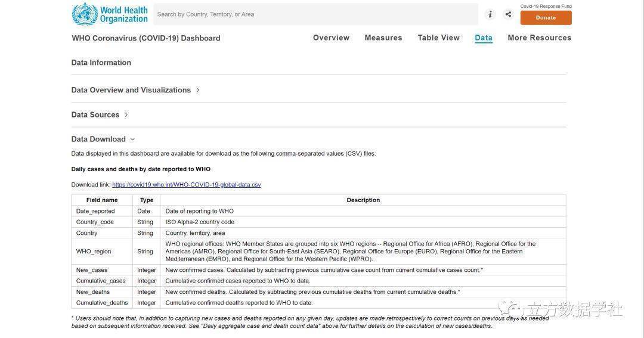Screen dimensions: 644x338
Task: Open the information icon button
Action: (x=490, y=14)
